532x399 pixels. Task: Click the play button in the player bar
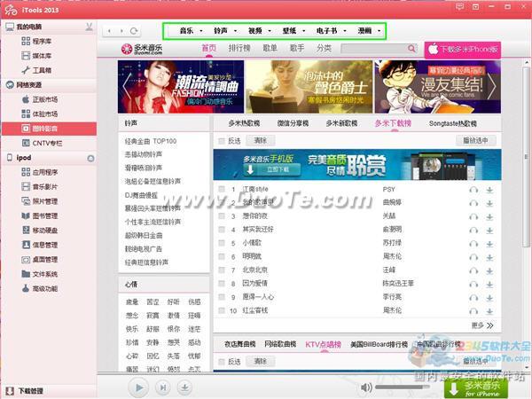coord(139,387)
